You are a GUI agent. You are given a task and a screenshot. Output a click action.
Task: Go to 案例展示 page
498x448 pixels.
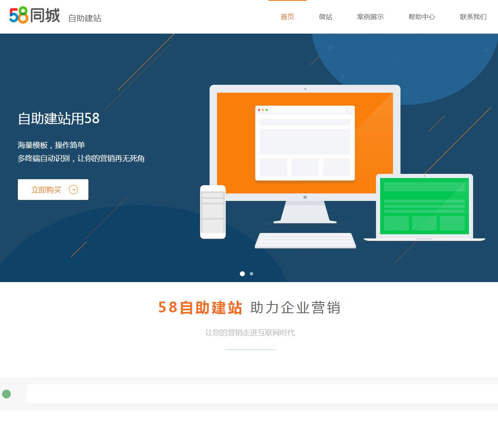[370, 17]
